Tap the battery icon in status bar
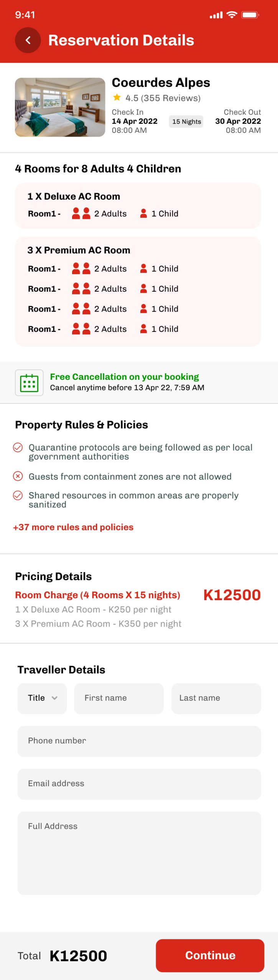 [x=250, y=15]
